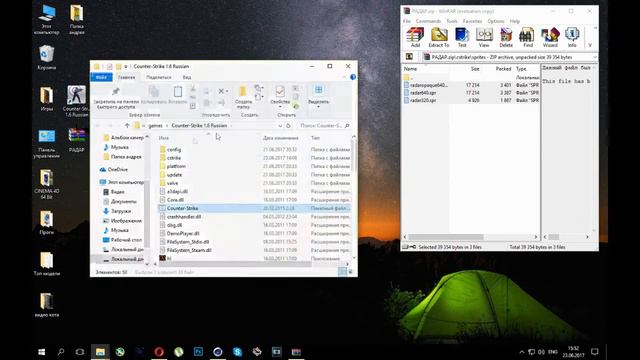Click the Explorer up-arrow navigation button
The image size is (640, 360).
click(x=127, y=126)
